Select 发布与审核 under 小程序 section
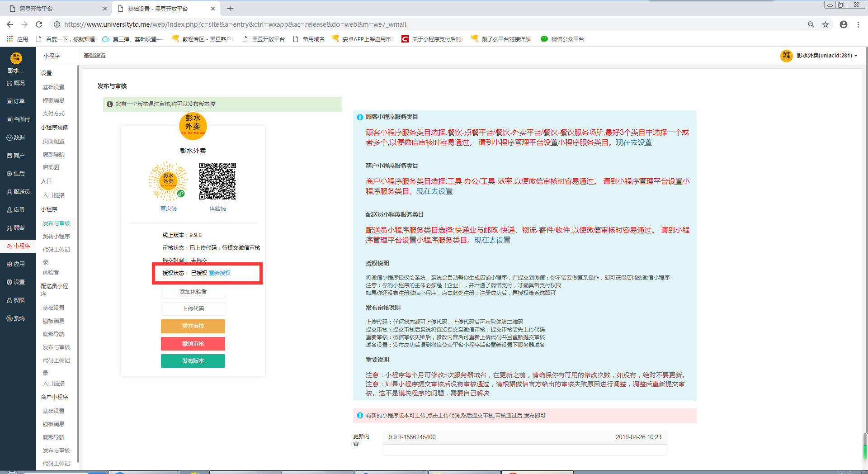Screen dimensions: 868x474 (x=56, y=223)
